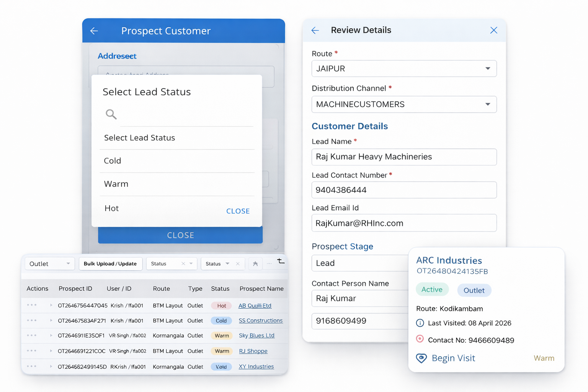Open the XY Industries link
This screenshot has height=392, width=588.
[x=256, y=367]
